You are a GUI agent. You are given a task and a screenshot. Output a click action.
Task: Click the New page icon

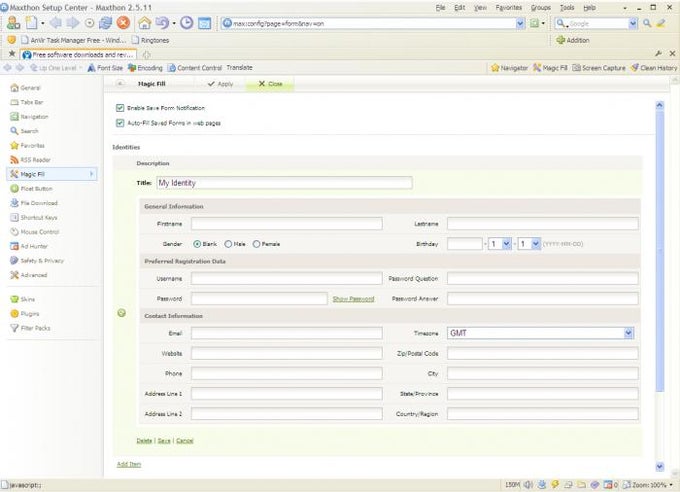31,23
